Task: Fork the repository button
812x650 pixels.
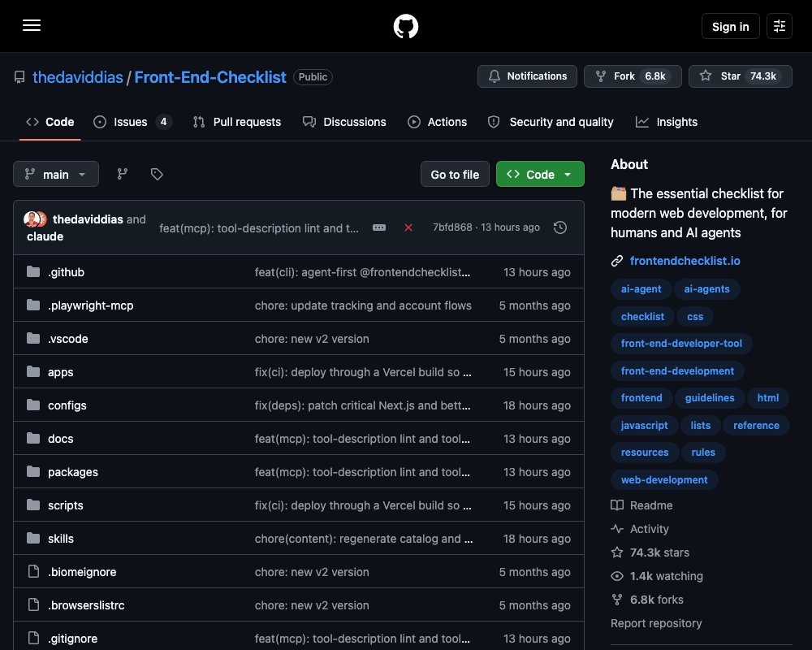Action: [x=633, y=76]
